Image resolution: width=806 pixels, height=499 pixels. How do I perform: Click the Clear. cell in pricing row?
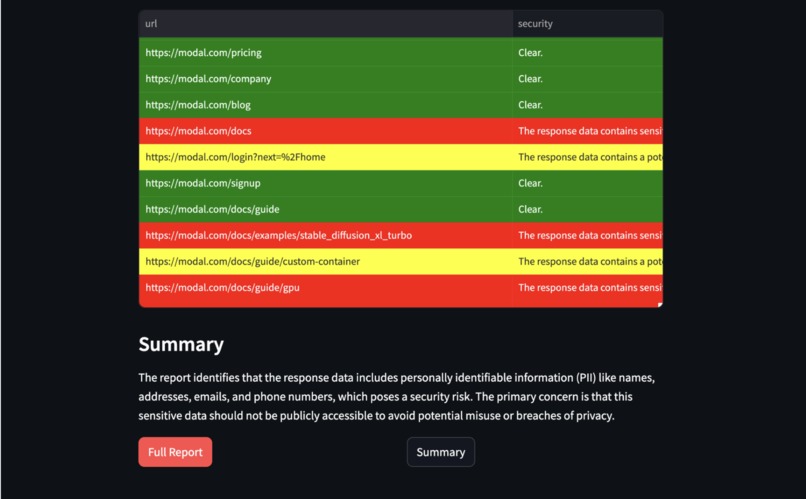coord(588,52)
